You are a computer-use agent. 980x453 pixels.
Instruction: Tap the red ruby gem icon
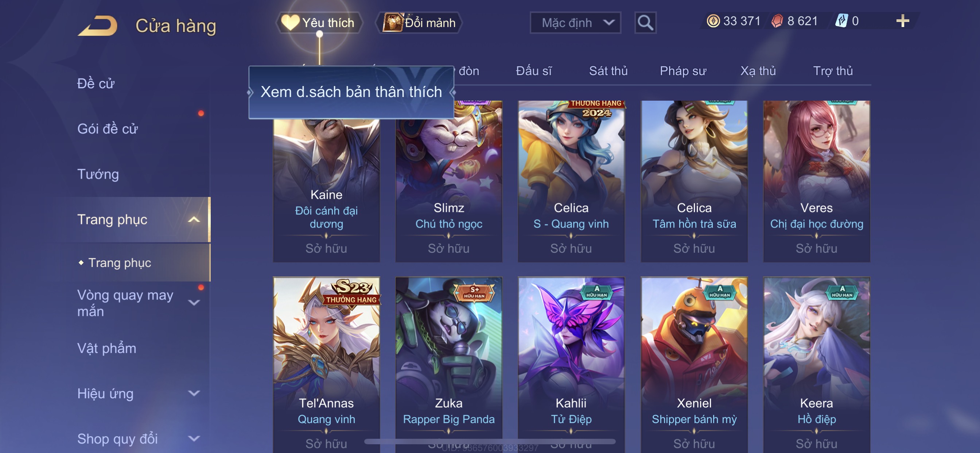coord(777,21)
